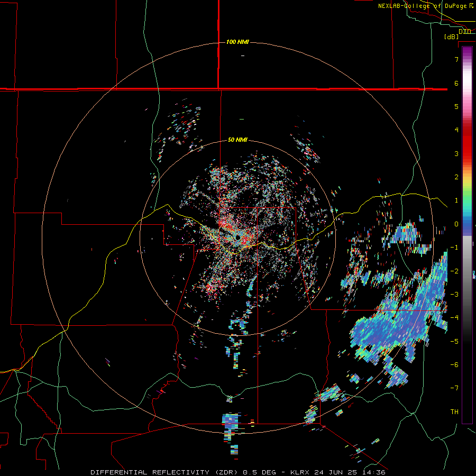Click the 7 dB tick label on scale
Image resolution: width=476 pixels, height=476 pixels.
coord(456,59)
